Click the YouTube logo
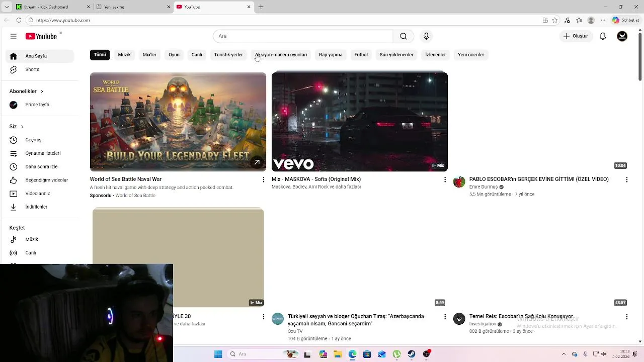Screen dimensions: 644x362 pos(41,36)
